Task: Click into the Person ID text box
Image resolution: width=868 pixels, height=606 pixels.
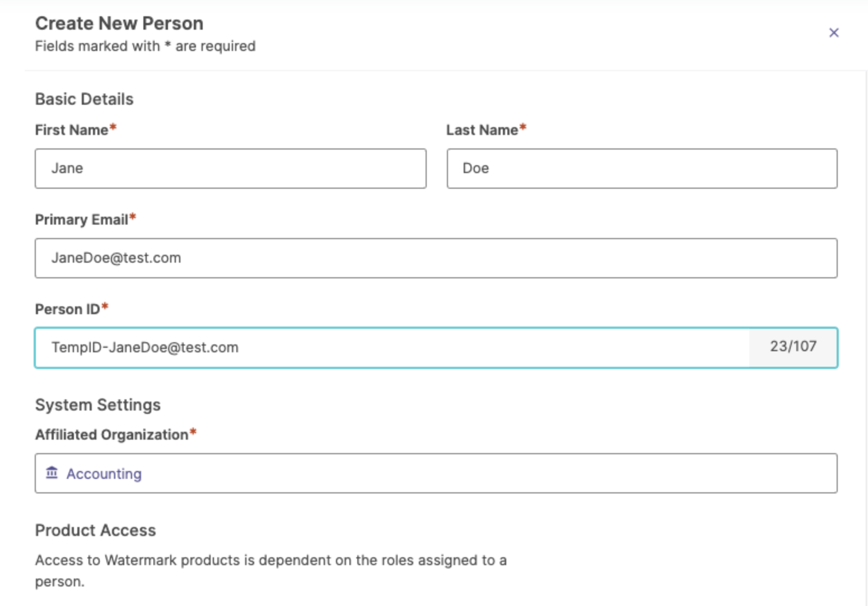Action: click(x=392, y=348)
